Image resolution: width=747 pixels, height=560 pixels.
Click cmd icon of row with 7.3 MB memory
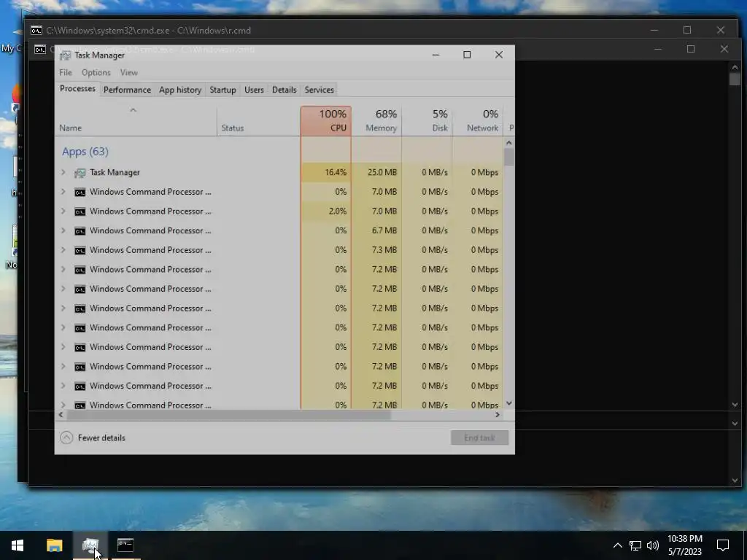click(x=80, y=251)
